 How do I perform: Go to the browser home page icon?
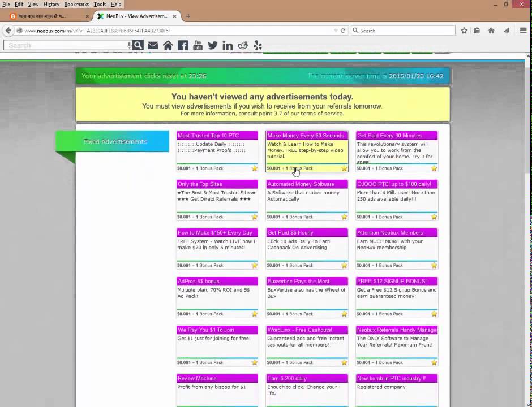(x=491, y=31)
